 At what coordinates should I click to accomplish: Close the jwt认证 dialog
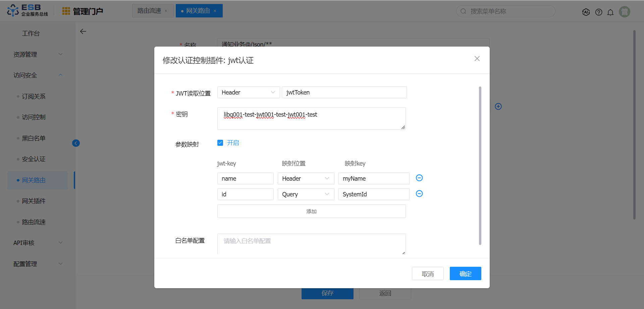click(477, 59)
